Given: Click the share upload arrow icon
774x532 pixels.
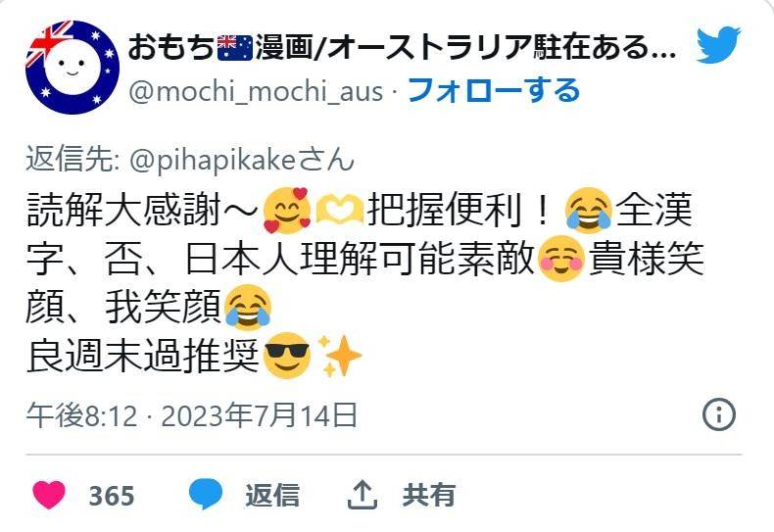Looking at the screenshot, I should pos(363,495).
